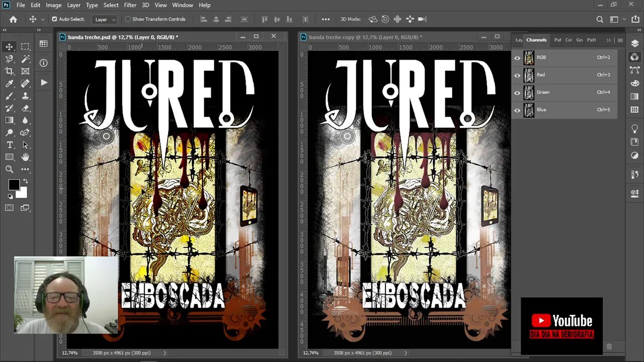
Task: Select the Eyedropper tool
Action: [10, 83]
